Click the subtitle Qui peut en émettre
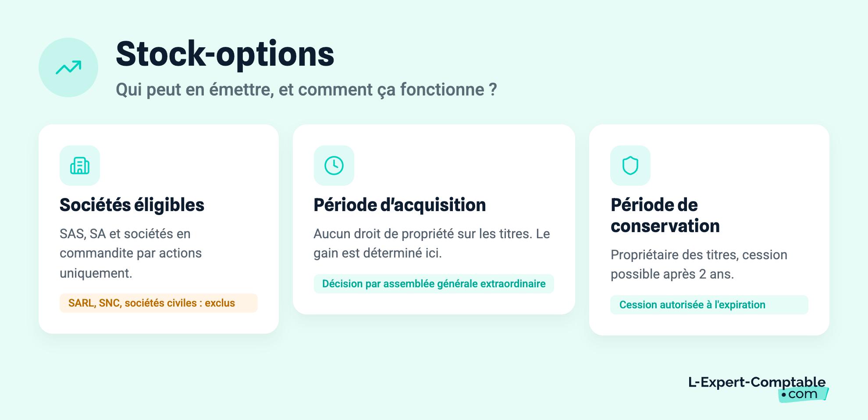 tap(306, 89)
